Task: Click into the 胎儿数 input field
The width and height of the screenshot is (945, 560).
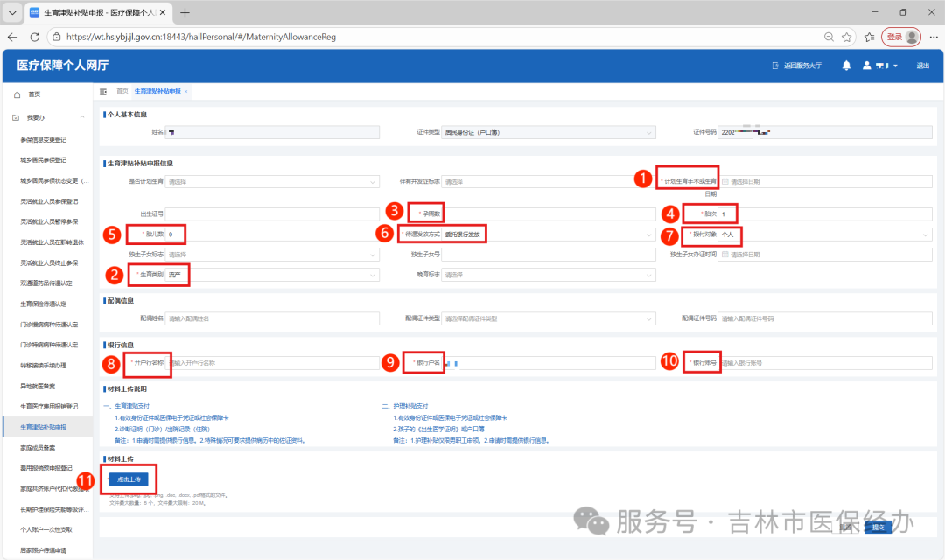Action: point(272,234)
